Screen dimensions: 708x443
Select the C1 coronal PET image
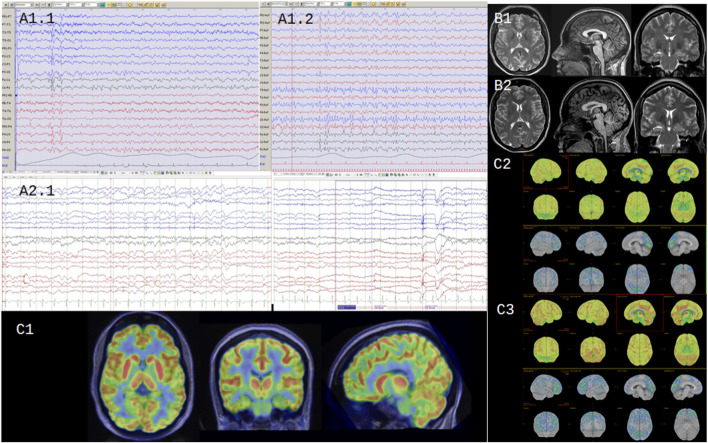pos(261,378)
